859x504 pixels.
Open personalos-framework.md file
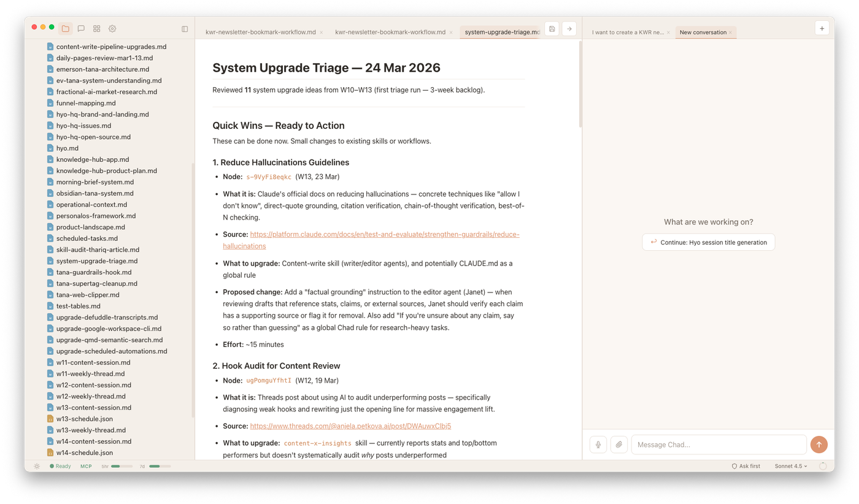(96, 216)
